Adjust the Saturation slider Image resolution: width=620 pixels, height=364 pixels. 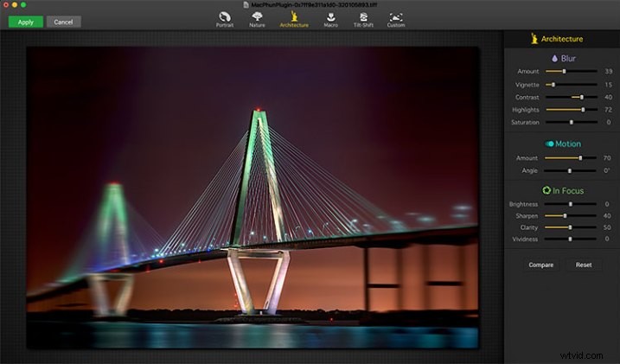click(571, 123)
